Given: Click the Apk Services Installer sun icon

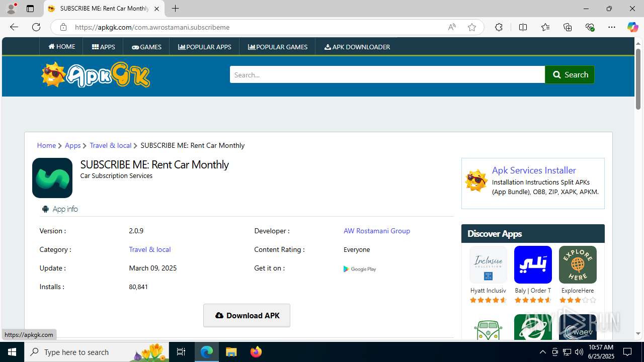Looking at the screenshot, I should coord(476,180).
